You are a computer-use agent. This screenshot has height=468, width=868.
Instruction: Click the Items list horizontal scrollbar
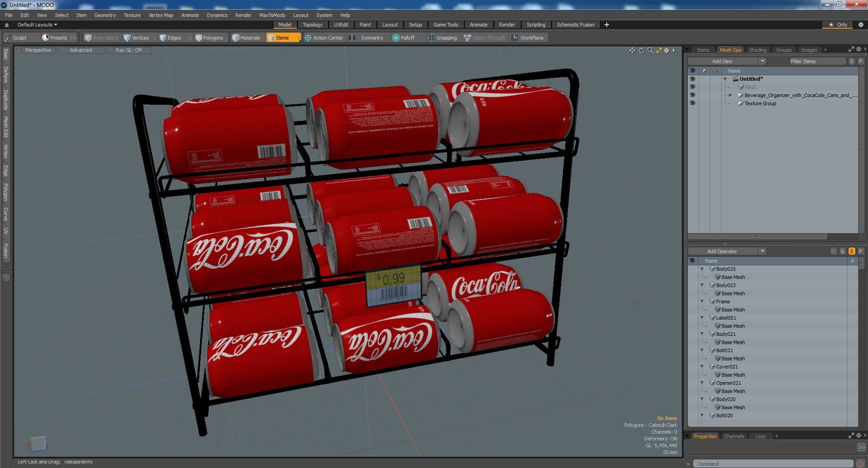pos(758,236)
